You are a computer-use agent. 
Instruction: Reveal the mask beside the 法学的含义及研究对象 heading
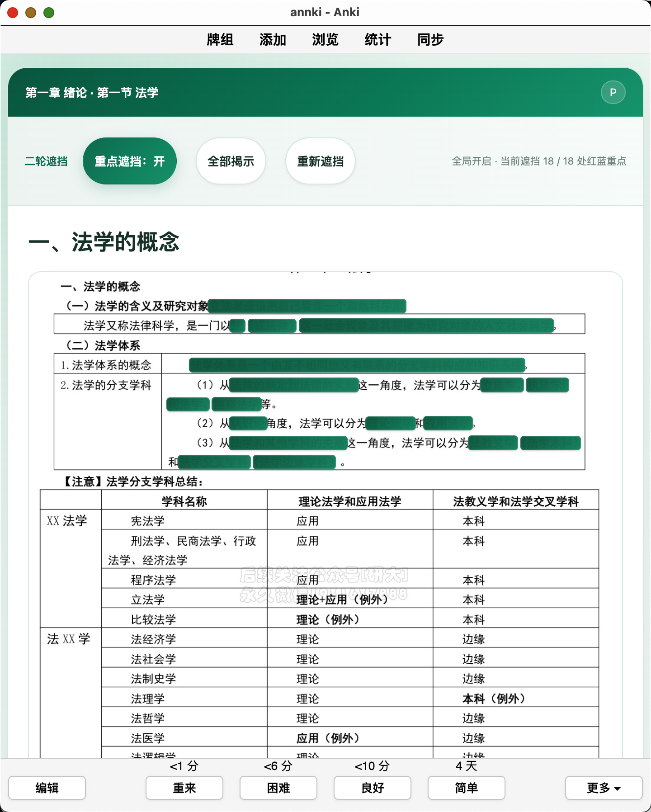pos(307,306)
